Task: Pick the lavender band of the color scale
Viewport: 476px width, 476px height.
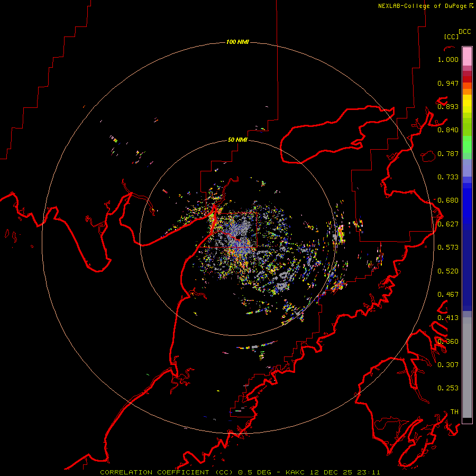Action: pyautogui.click(x=467, y=168)
